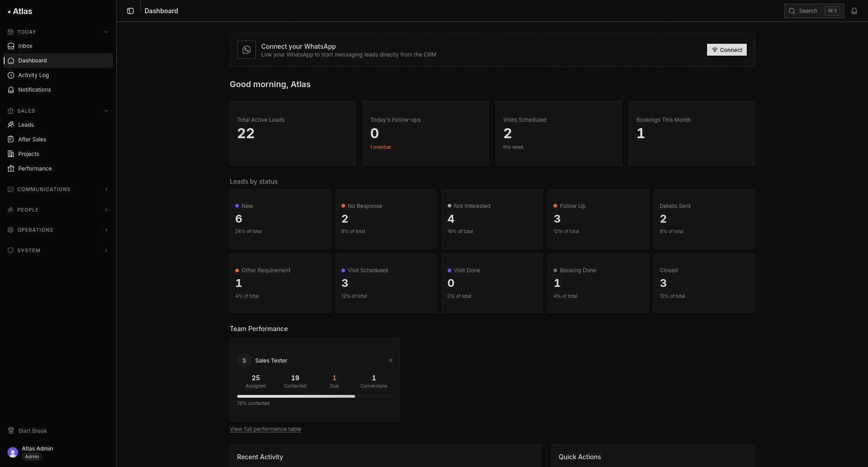The image size is (868, 467).
Task: Click the Booking Done status card
Action: (598, 283)
